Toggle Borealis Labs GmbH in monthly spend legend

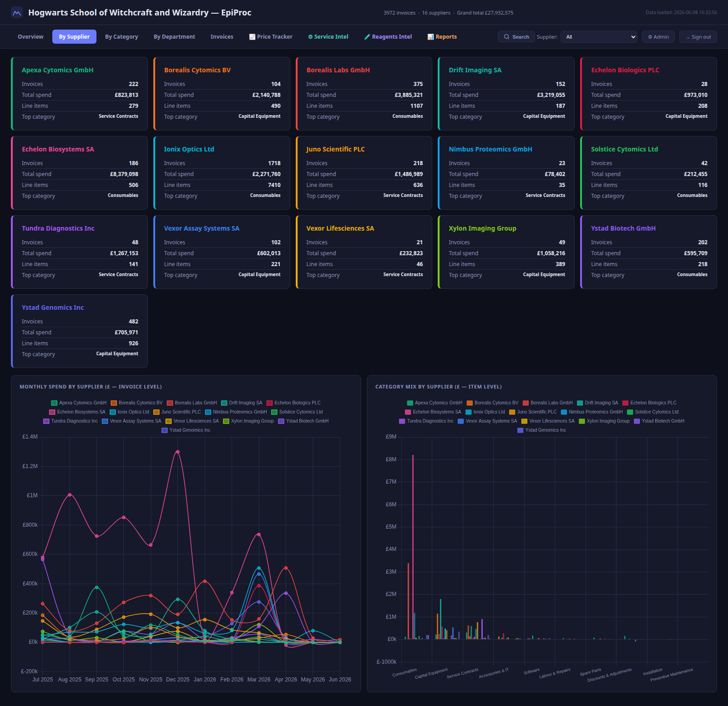click(192, 403)
